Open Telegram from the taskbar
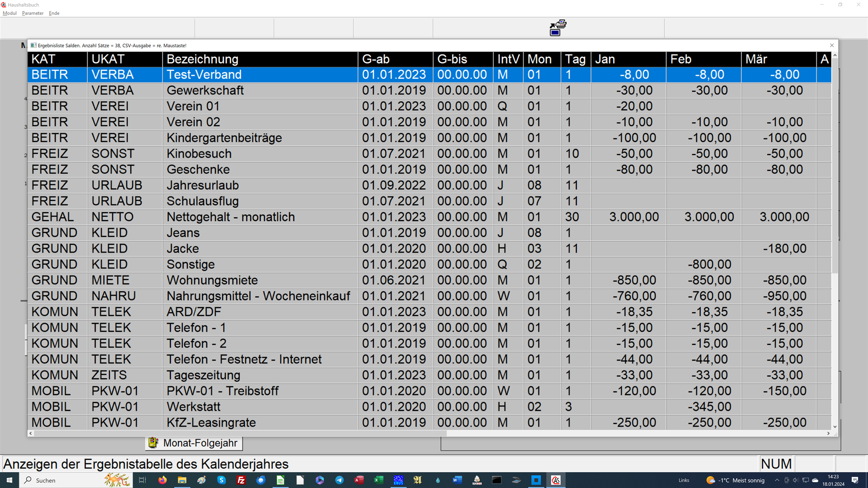Screen dimensions: 868x488 coord(339,480)
